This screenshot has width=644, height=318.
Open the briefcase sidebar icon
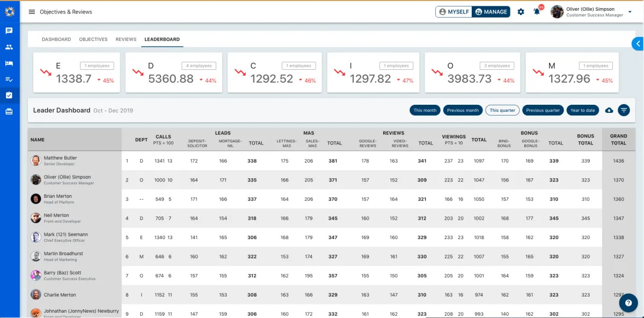click(9, 112)
